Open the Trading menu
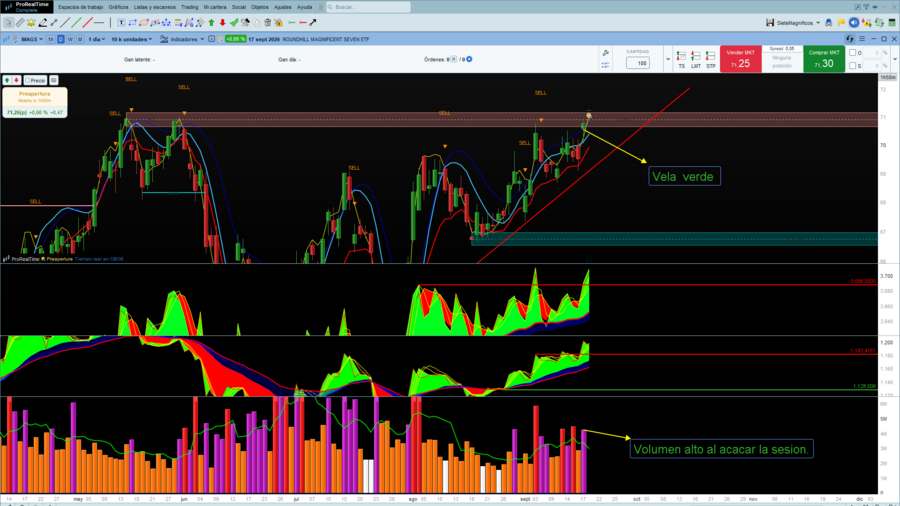This screenshot has width=900, height=506. pos(189,7)
